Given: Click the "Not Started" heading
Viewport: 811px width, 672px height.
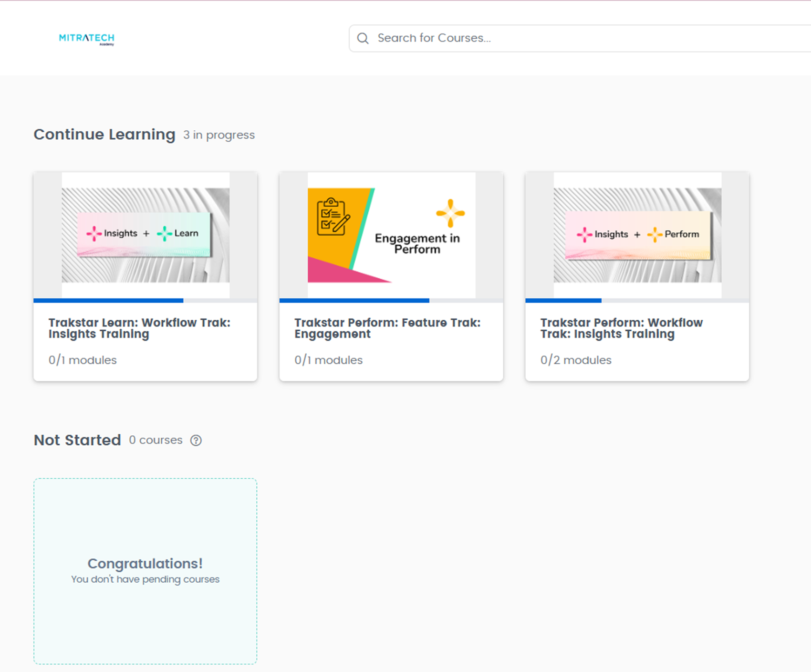Looking at the screenshot, I should 77,440.
